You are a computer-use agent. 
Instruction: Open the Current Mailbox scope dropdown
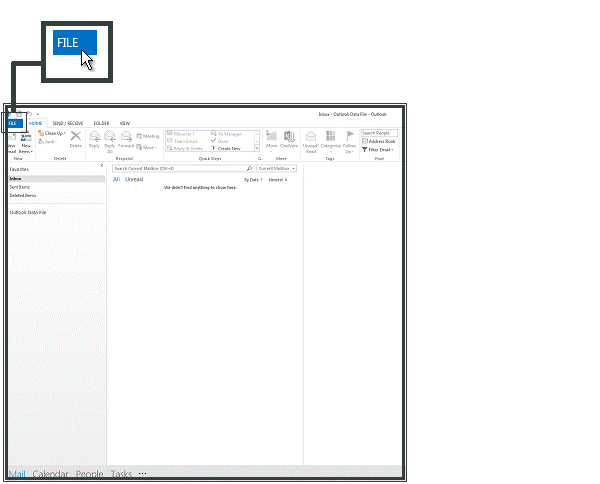(x=277, y=169)
